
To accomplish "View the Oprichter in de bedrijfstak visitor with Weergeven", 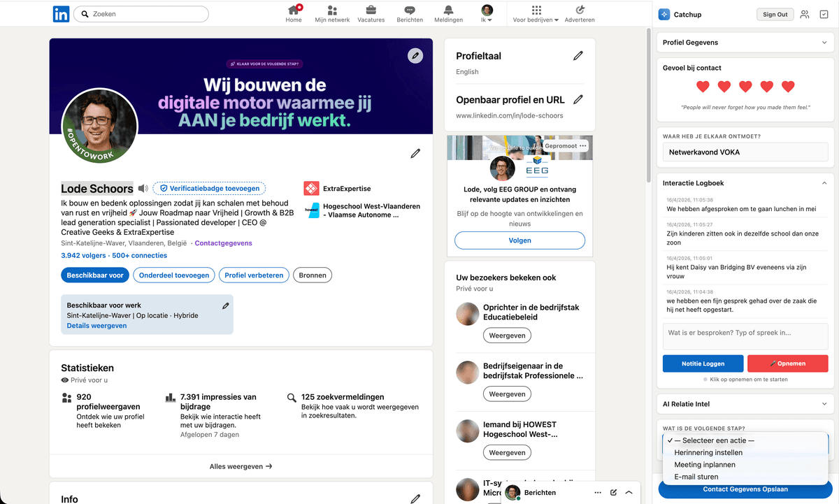I will pyautogui.click(x=507, y=336).
